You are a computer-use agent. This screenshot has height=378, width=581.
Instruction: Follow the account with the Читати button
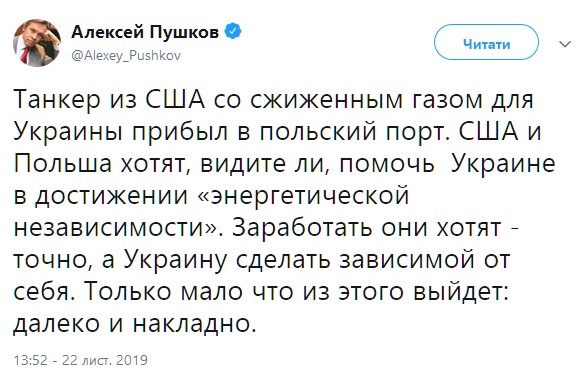pos(486,43)
